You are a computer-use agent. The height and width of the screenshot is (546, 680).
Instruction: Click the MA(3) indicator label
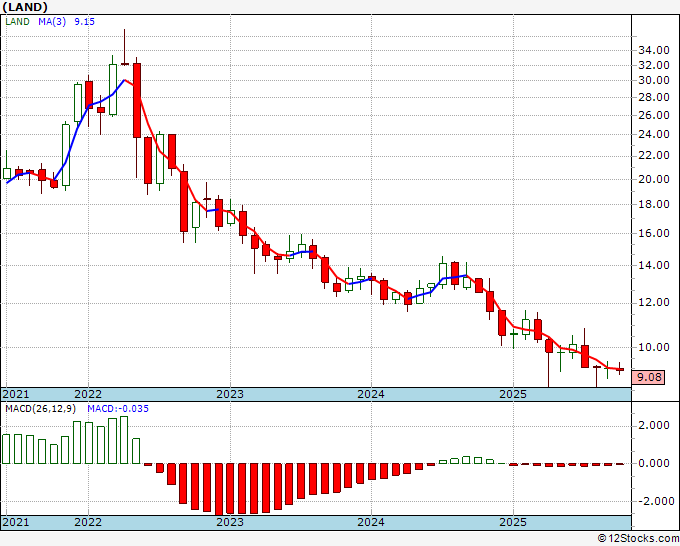coord(52,22)
